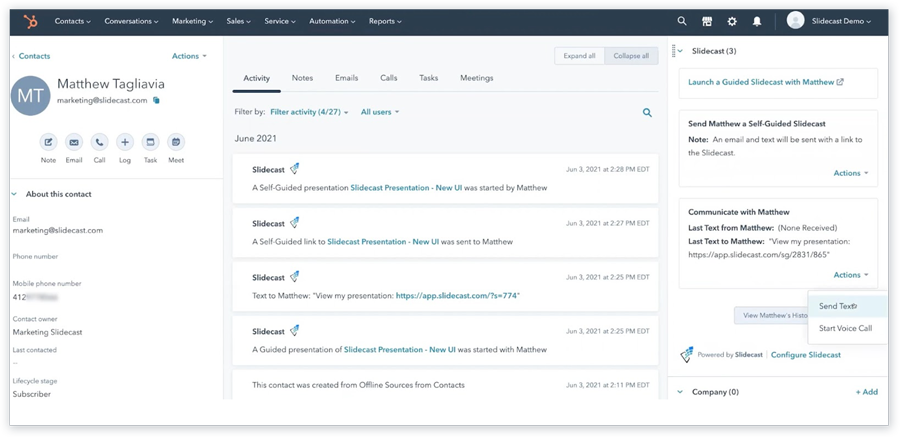Open Launch a Guided Slidecast with Matthew link
Screen dimensions: 900x437
(766, 82)
